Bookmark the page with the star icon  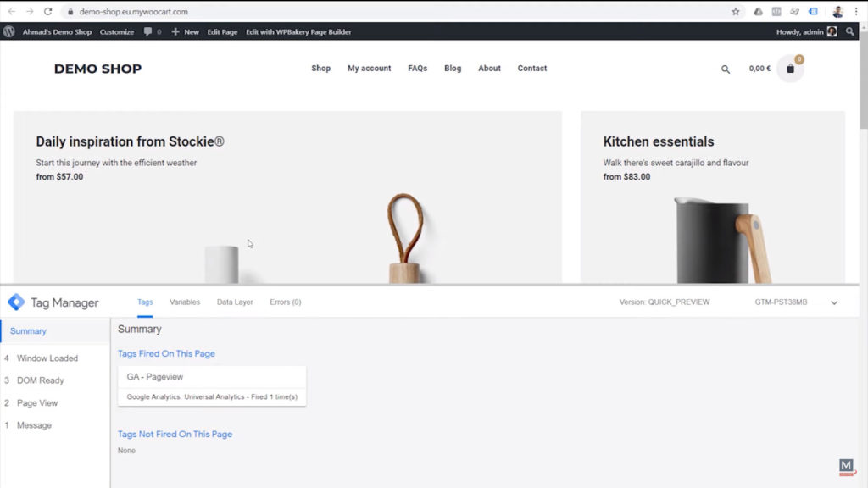click(x=736, y=12)
